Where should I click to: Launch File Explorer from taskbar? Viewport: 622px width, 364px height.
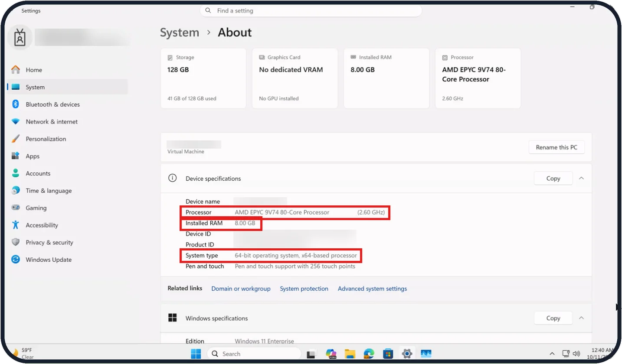[x=350, y=354]
